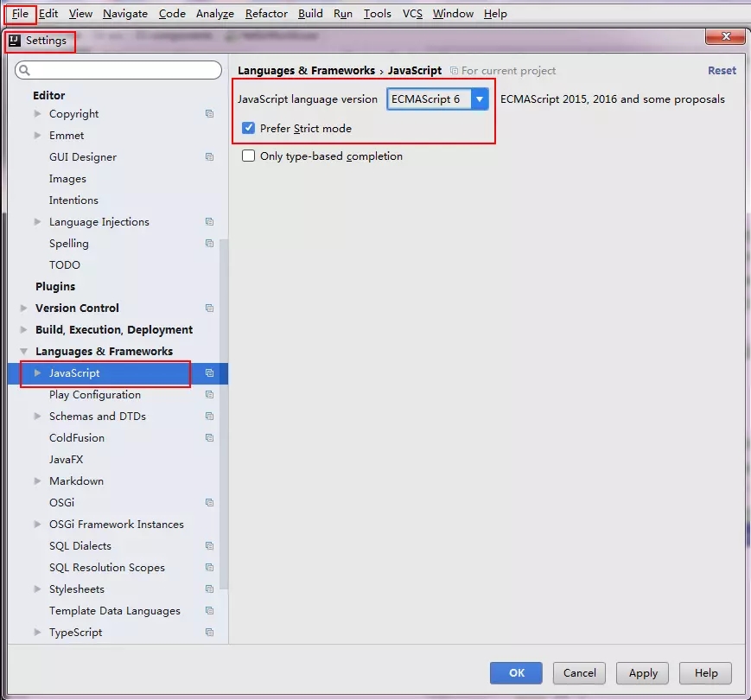Click the OK button
Screen dimensions: 751x700
[516, 672]
